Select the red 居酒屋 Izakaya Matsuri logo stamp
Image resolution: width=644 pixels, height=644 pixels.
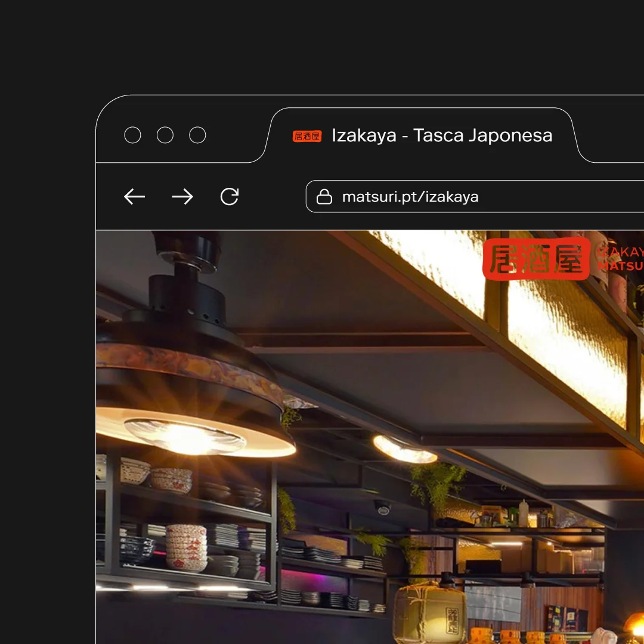(536, 259)
